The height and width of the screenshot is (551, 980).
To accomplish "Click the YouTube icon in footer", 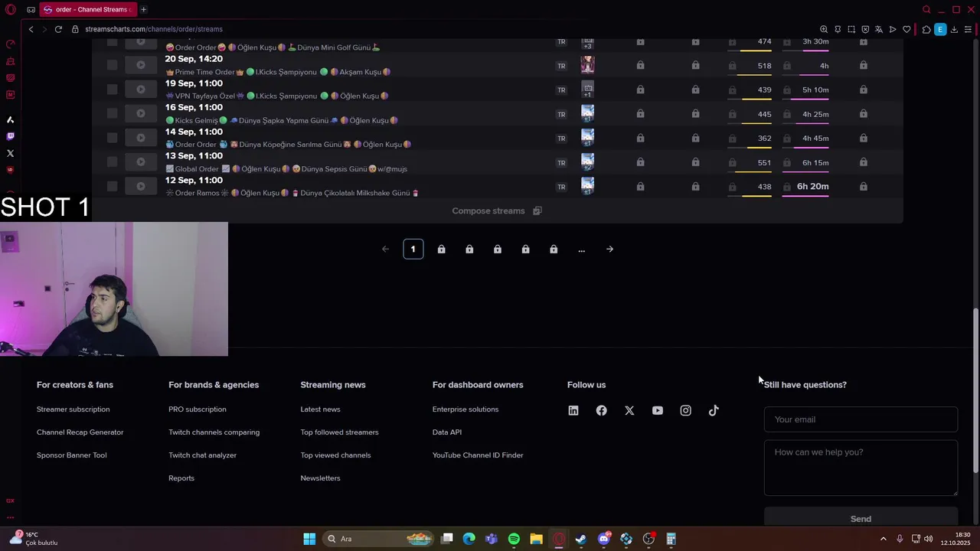I will (658, 410).
